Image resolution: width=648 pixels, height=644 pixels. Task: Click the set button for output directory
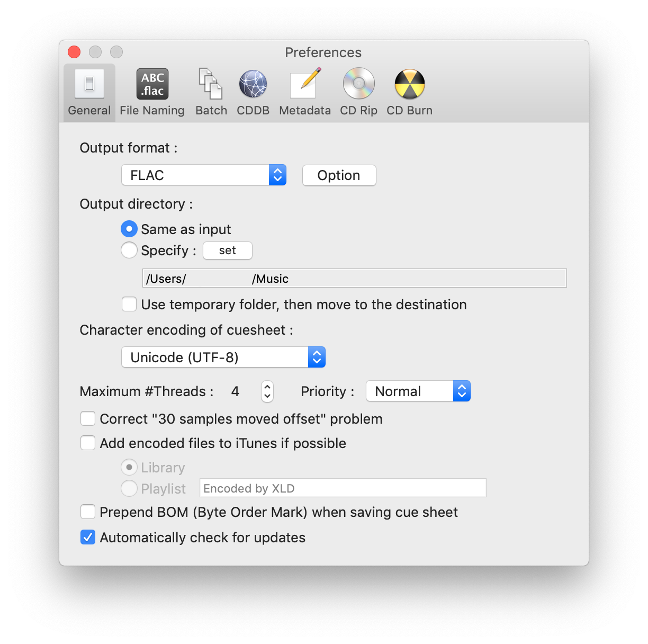(227, 250)
